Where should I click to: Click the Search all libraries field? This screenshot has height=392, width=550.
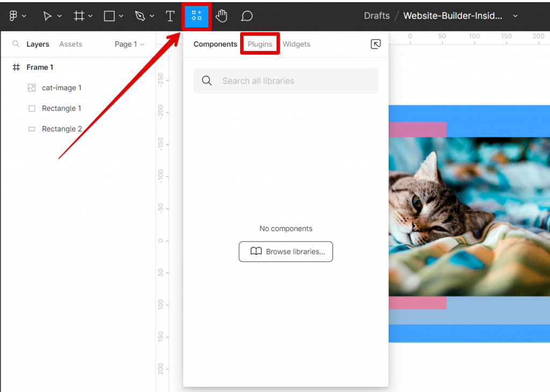tap(285, 81)
